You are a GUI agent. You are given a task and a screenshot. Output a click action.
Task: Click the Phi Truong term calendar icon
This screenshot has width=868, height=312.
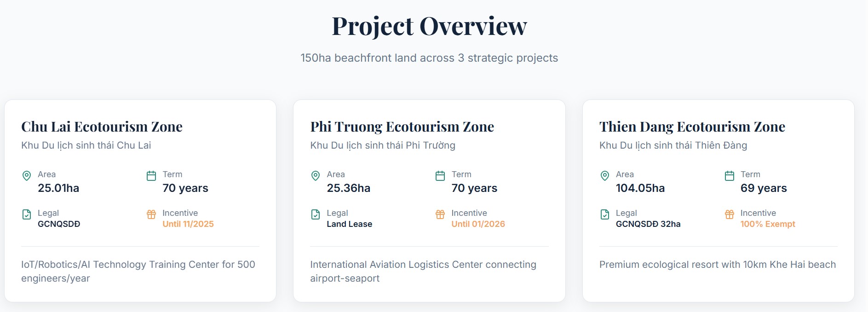[440, 176]
